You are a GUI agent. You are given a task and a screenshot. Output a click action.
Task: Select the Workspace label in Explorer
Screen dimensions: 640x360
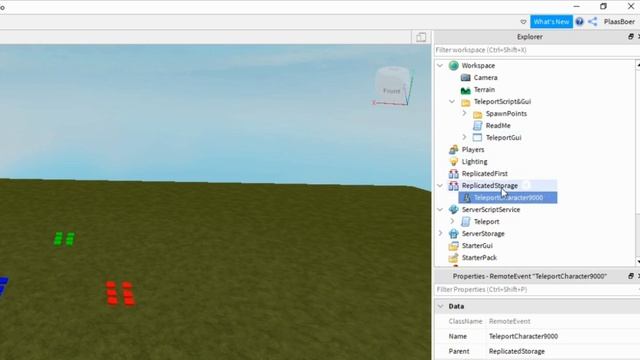(478, 66)
